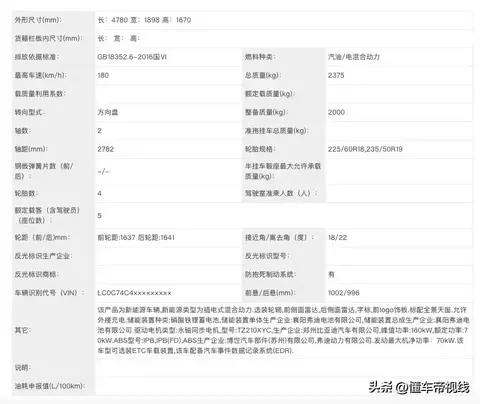This screenshot has height=404, width=480.
Task: Select the 前轮距:1637 后轮距:1641 value
Action: coord(136,238)
